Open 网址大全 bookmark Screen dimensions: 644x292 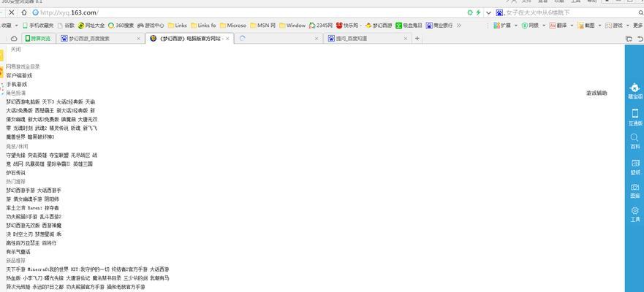(91, 26)
